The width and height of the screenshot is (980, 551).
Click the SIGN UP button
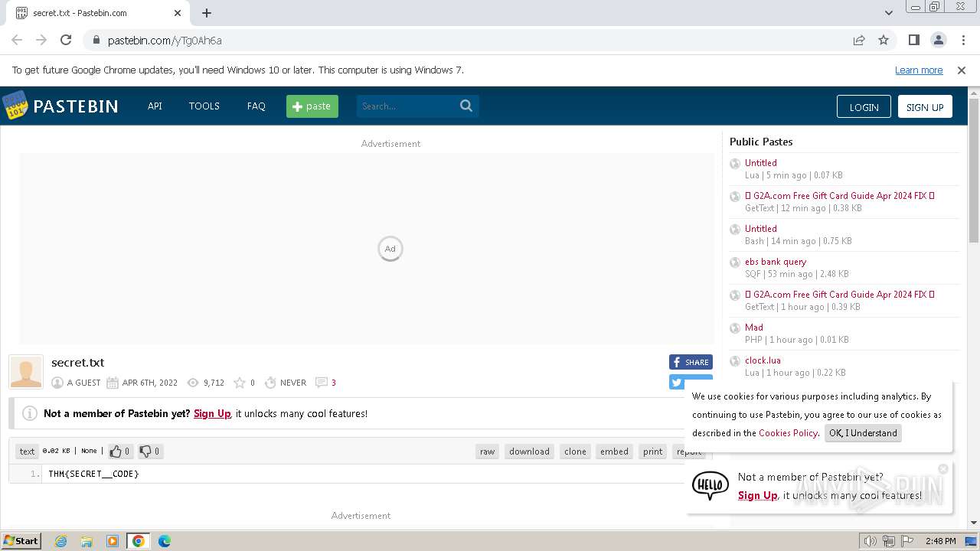[x=925, y=107]
